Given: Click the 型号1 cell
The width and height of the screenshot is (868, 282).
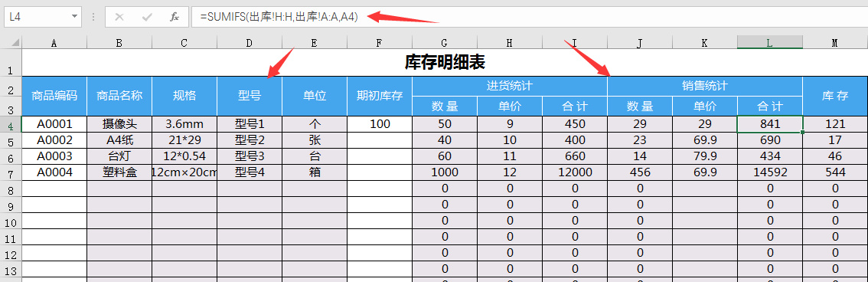Looking at the screenshot, I should (249, 124).
